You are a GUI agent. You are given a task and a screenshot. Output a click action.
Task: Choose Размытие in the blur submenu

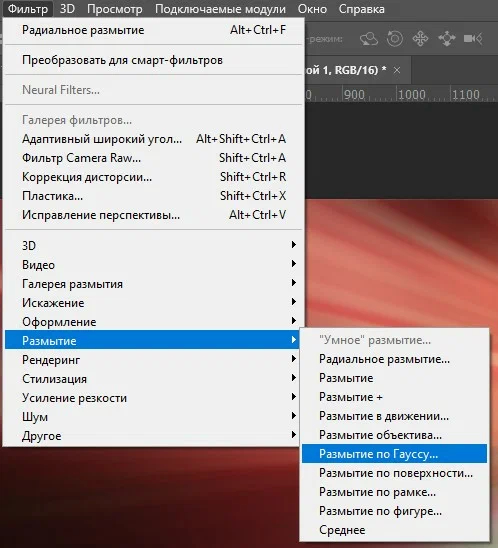pos(394,378)
